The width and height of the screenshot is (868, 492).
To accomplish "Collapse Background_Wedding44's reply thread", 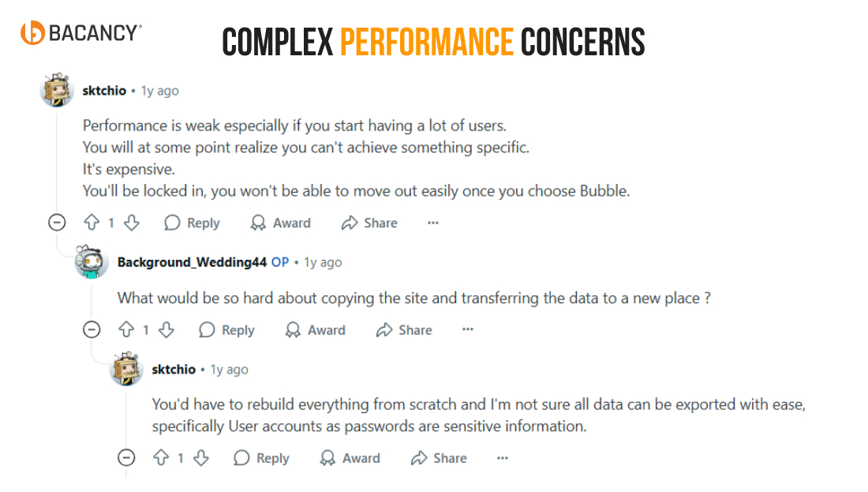I will pos(92,329).
